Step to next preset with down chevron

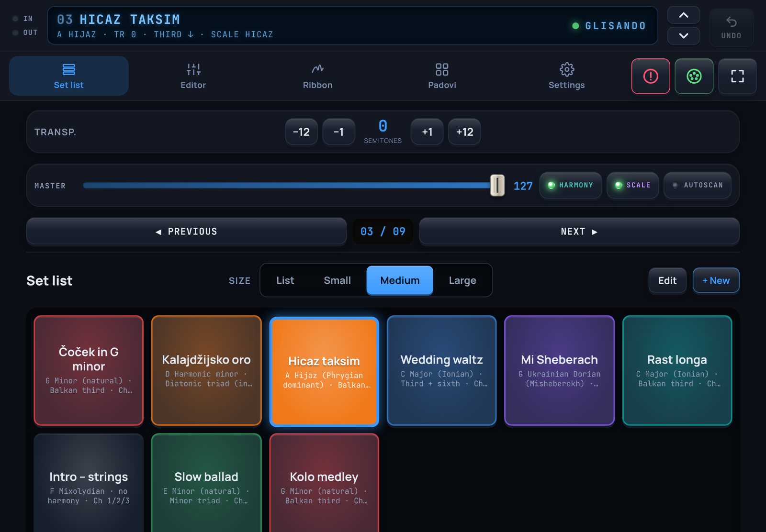(x=684, y=36)
